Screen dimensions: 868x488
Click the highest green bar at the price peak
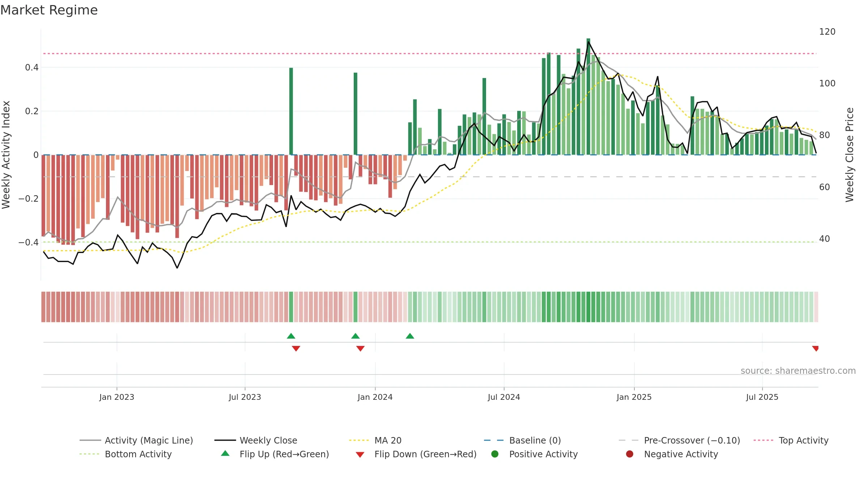(588, 97)
